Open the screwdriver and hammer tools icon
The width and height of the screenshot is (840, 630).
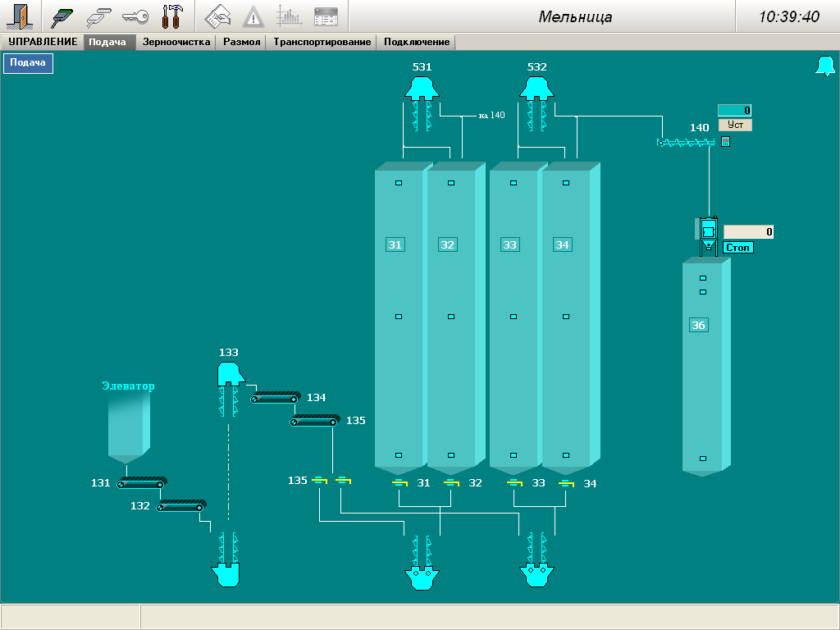pos(172,16)
